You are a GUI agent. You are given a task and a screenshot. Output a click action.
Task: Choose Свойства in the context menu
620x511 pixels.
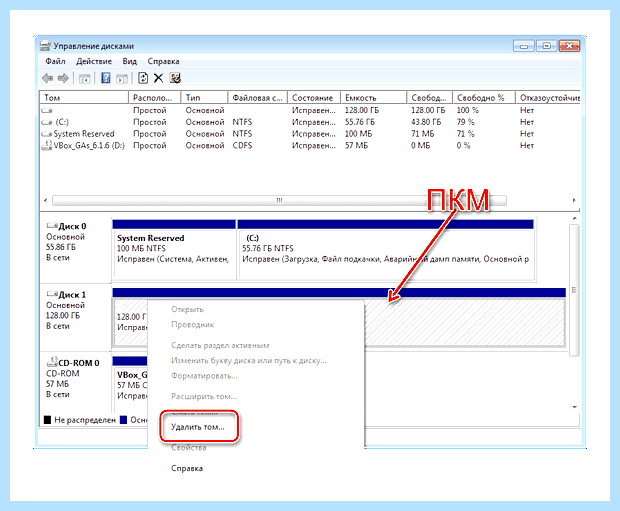tap(189, 448)
